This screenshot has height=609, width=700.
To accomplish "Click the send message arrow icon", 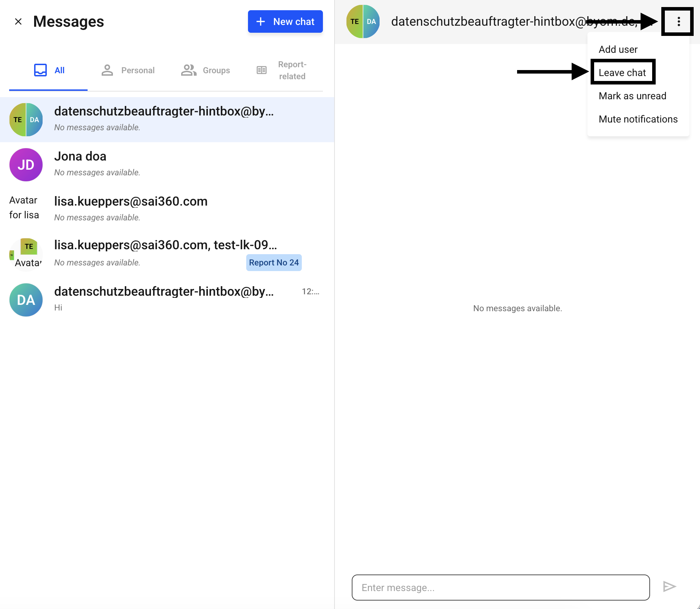I will click(x=669, y=586).
